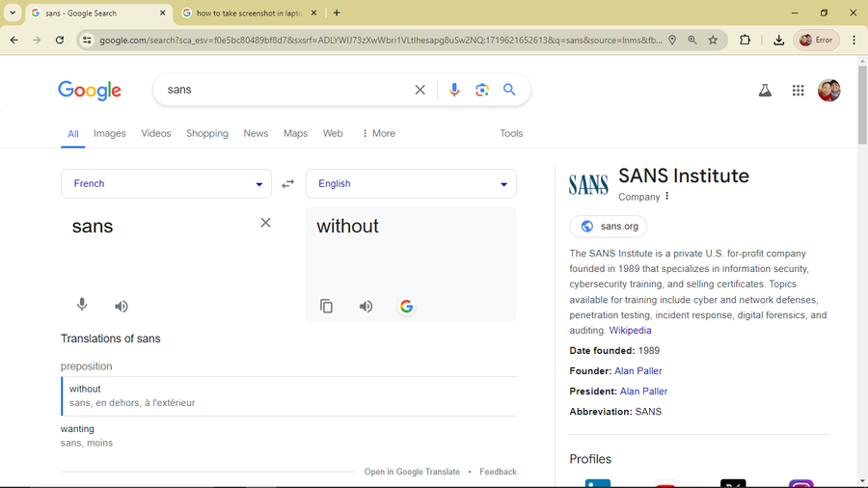Image resolution: width=868 pixels, height=488 pixels.
Task: Click President Alan Paller link
Action: pyautogui.click(x=644, y=392)
